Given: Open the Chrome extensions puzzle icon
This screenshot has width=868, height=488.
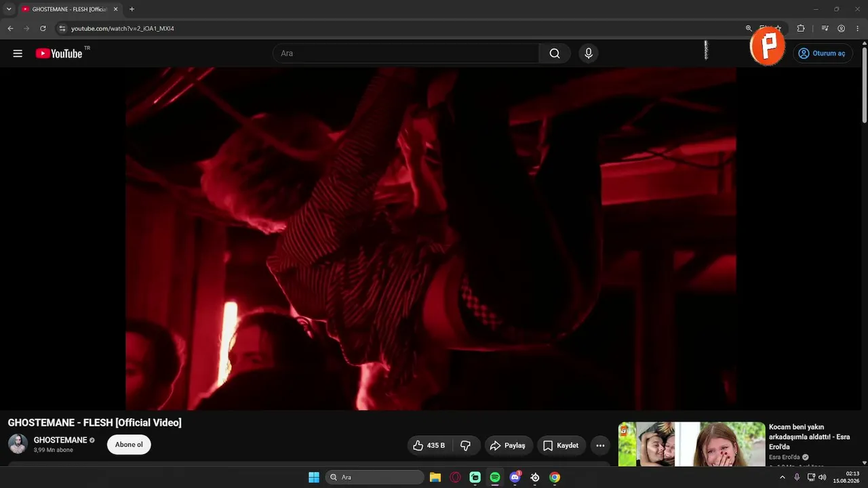Looking at the screenshot, I should tap(801, 28).
